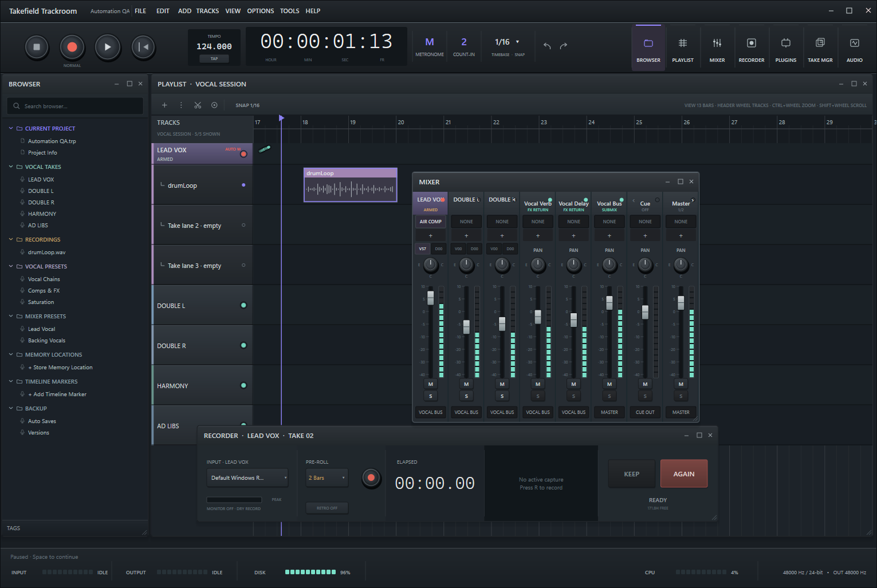
Task: Click the main record button in transport
Action: point(72,47)
